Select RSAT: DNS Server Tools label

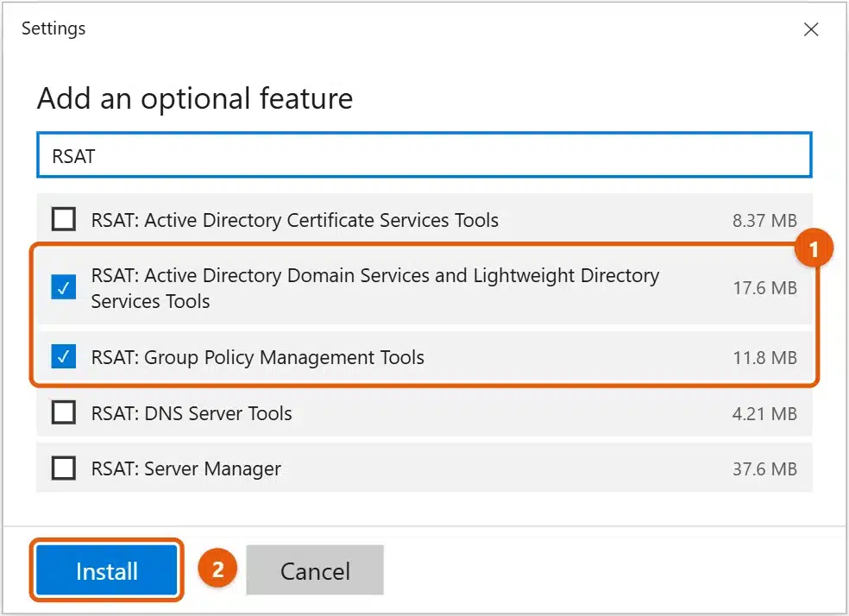[x=192, y=413]
